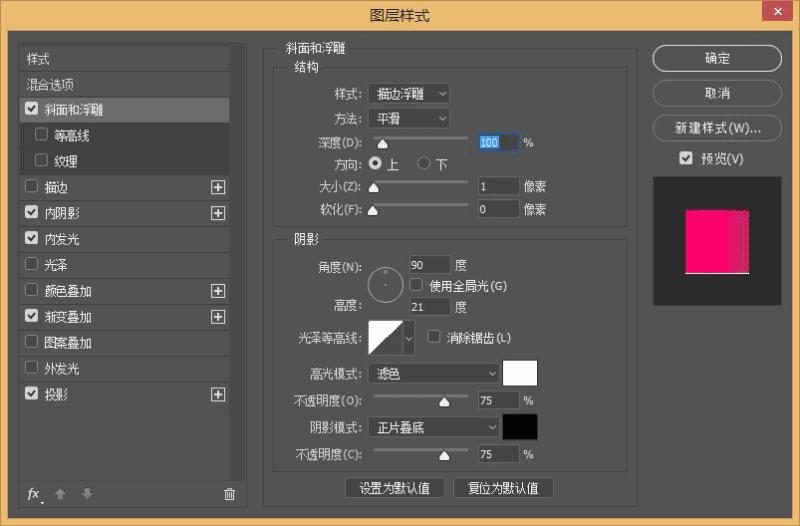Viewport: 800px width, 526px height.
Task: Uncheck the 内发光 checkbox
Action: pos(32,238)
